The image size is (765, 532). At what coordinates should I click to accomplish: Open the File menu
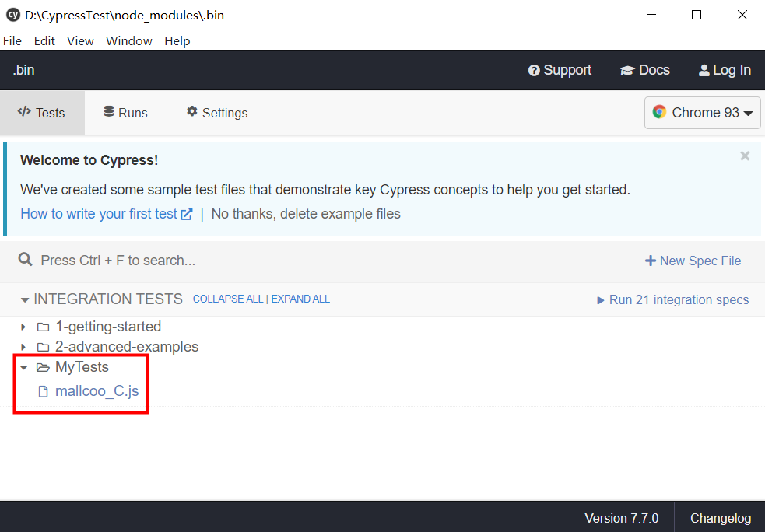tap(12, 41)
